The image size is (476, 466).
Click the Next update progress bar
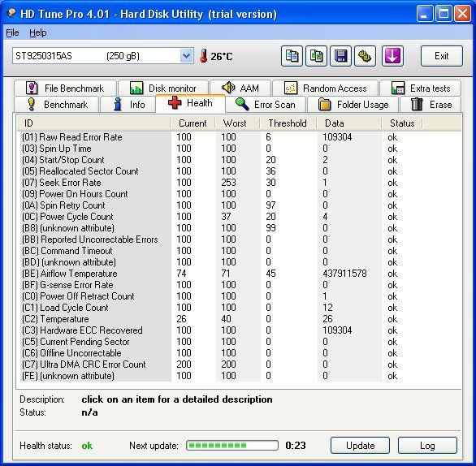[232, 446]
